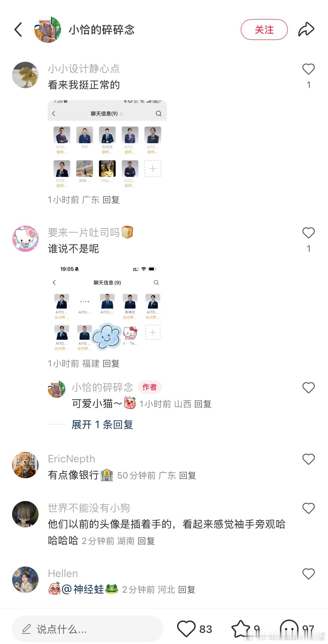This screenshot has width=328, height=644.
Task: Favorite the post with star icon
Action: pos(241,629)
